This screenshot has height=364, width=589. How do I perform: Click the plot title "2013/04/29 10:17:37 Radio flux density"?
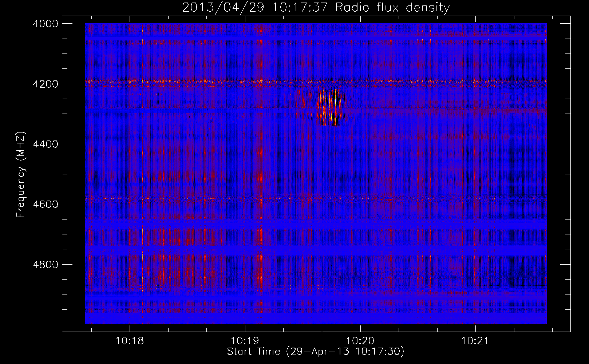[x=316, y=7]
